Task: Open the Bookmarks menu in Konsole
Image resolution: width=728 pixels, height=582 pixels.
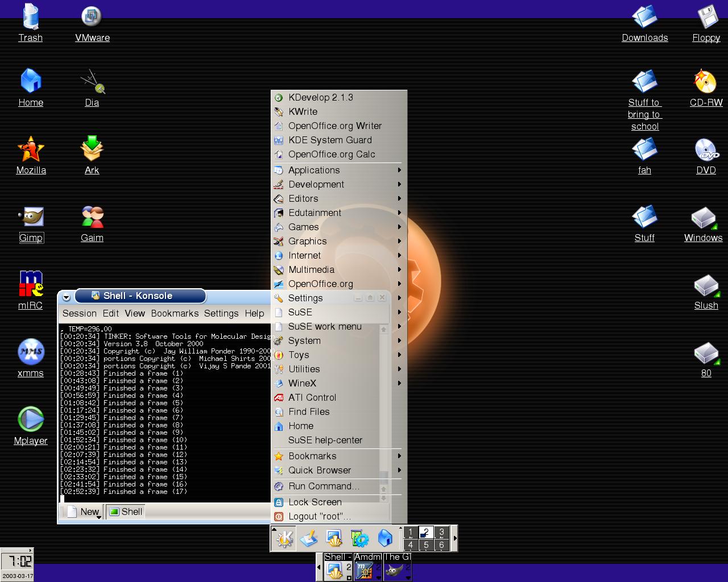Action: (175, 314)
